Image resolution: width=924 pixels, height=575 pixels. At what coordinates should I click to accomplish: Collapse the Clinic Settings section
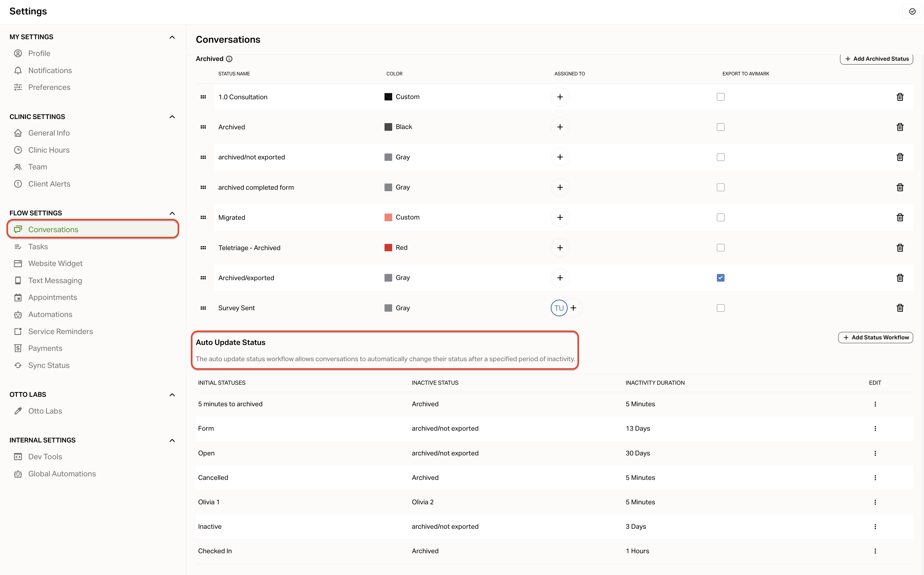[x=172, y=117]
